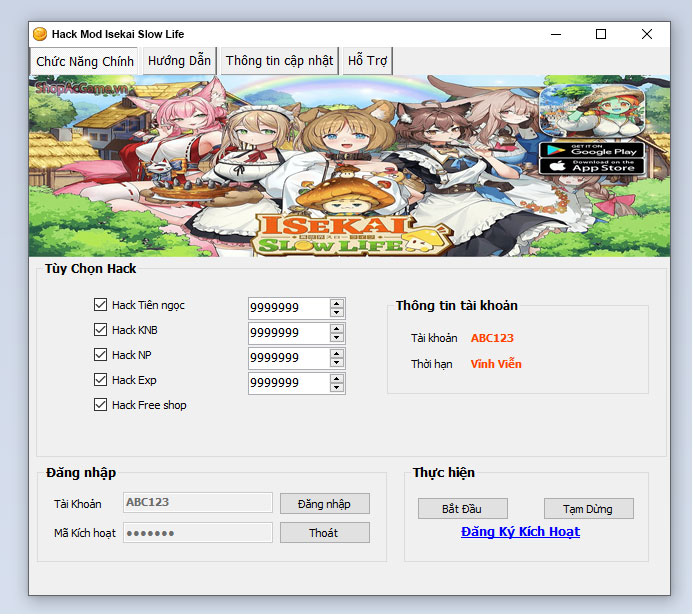The height and width of the screenshot is (616, 693).
Task: Open the Đăng Ký Kích Hoạt link
Action: (x=520, y=532)
